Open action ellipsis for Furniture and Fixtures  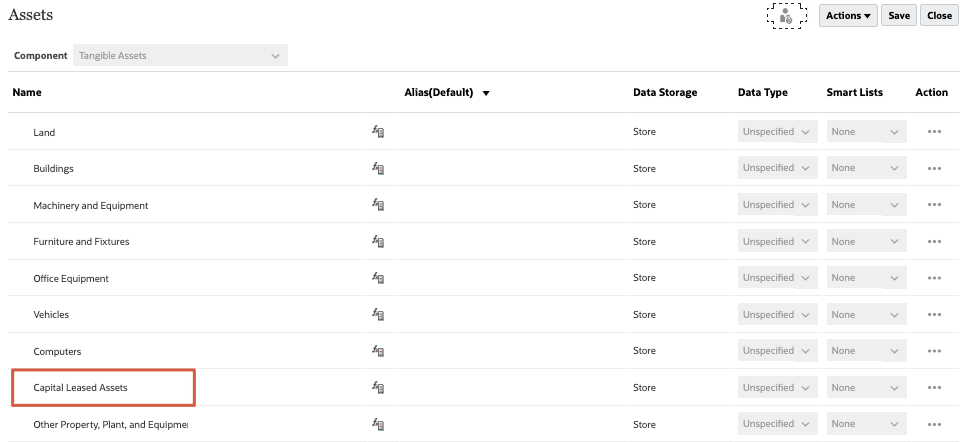934,242
